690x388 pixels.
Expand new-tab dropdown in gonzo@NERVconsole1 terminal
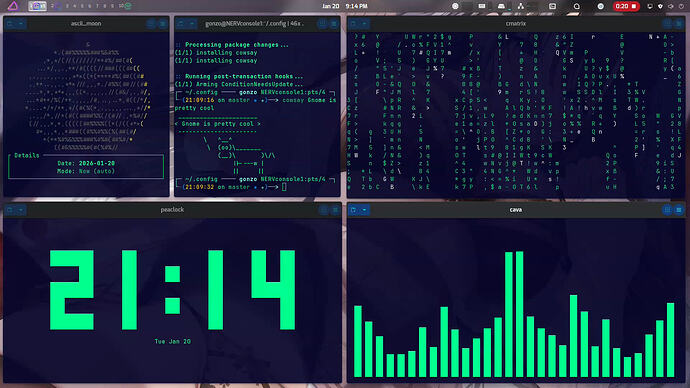coord(192,24)
